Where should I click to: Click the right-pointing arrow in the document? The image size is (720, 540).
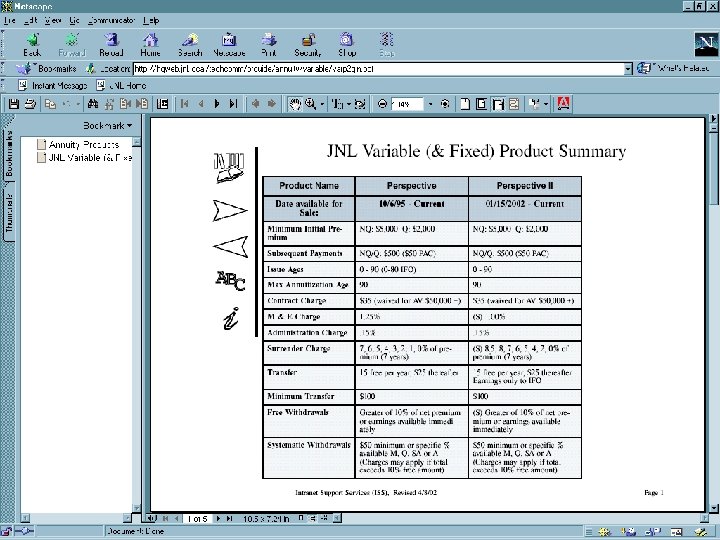pos(230,210)
